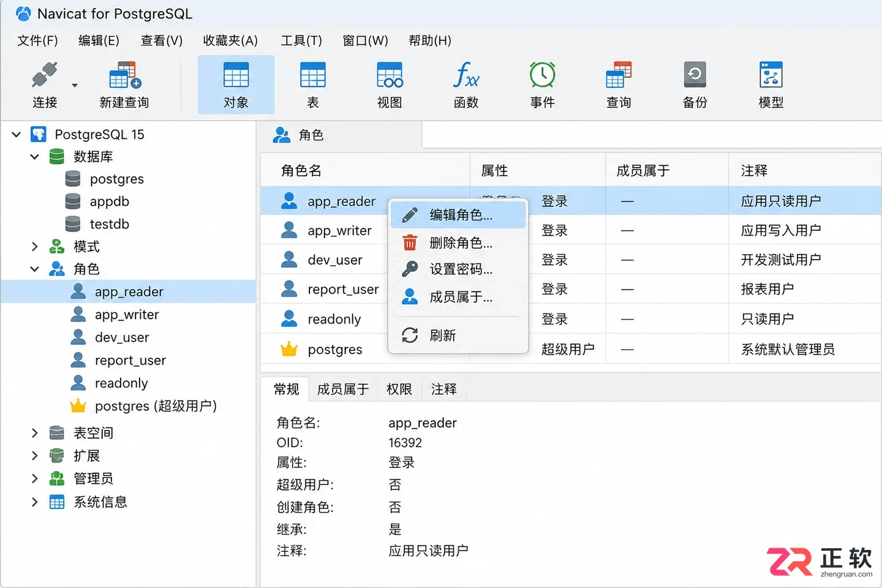The width and height of the screenshot is (882, 588).
Task: Select the app_writer row in roles table
Action: [571, 231]
